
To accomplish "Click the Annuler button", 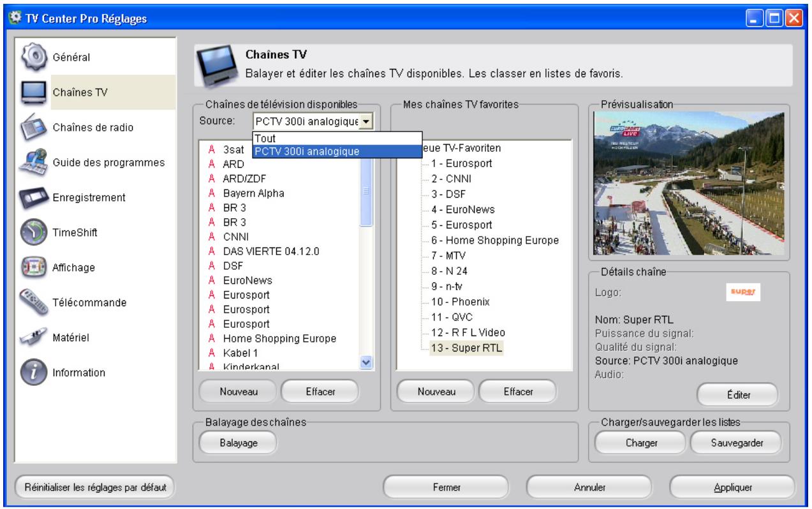I will [589, 487].
